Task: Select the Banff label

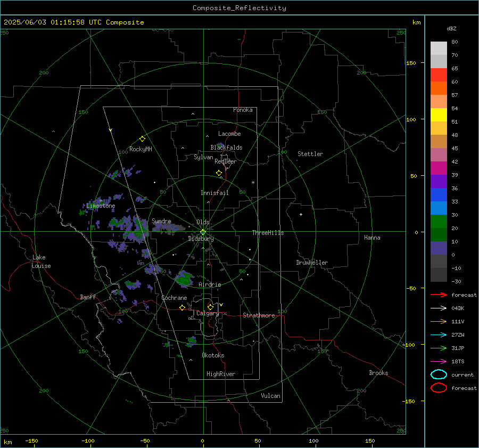Action: pos(88,297)
